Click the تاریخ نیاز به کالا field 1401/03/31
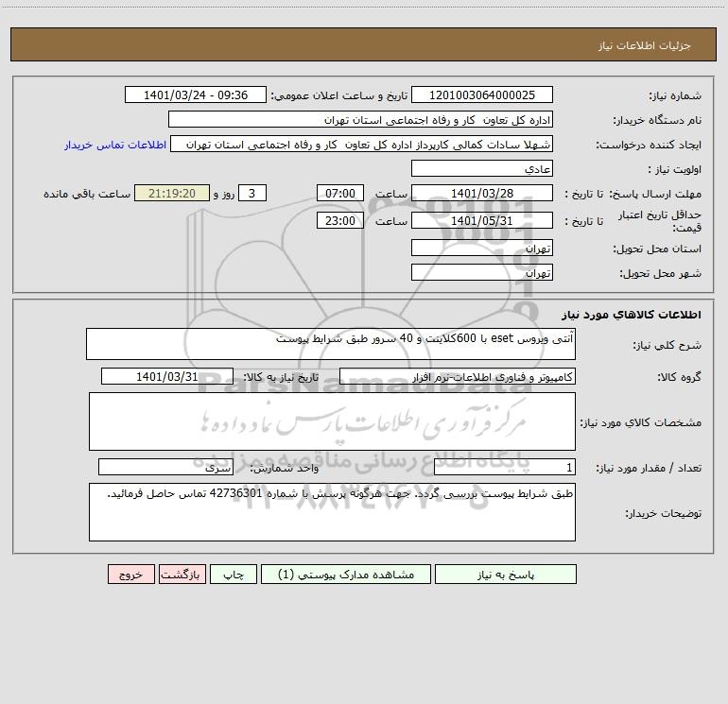 [x=167, y=376]
